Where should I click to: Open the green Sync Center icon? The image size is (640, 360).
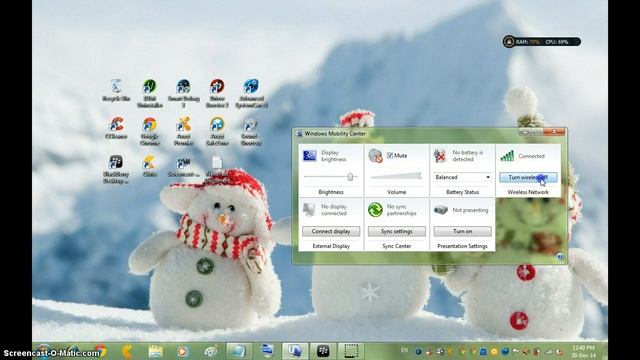375,210
